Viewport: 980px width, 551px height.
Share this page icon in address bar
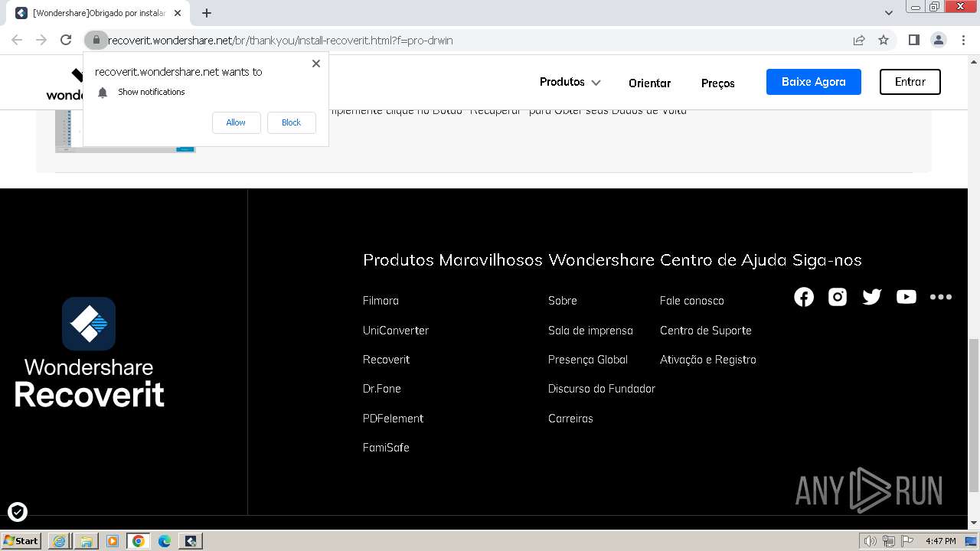point(859,40)
